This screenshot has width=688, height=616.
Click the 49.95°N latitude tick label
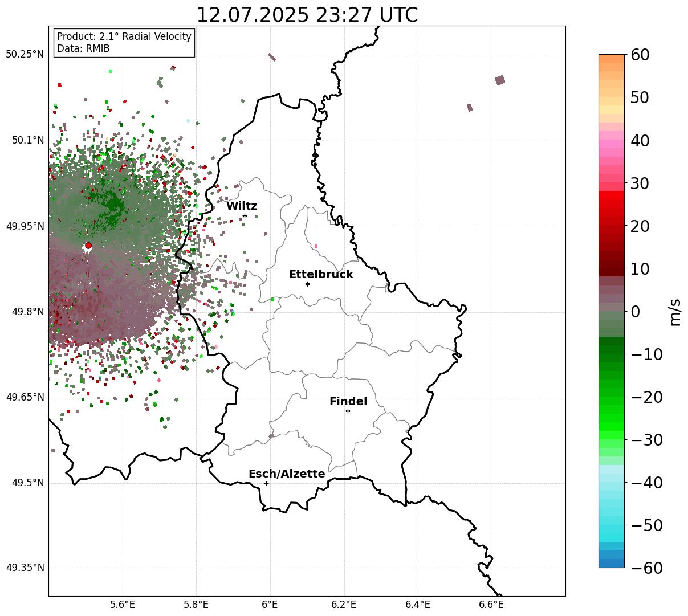tap(25, 226)
